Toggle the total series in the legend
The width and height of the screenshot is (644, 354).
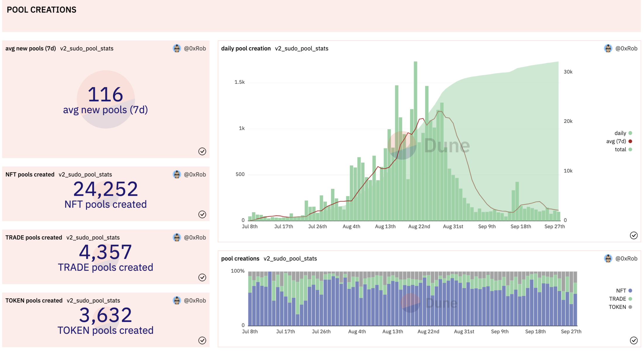(620, 149)
